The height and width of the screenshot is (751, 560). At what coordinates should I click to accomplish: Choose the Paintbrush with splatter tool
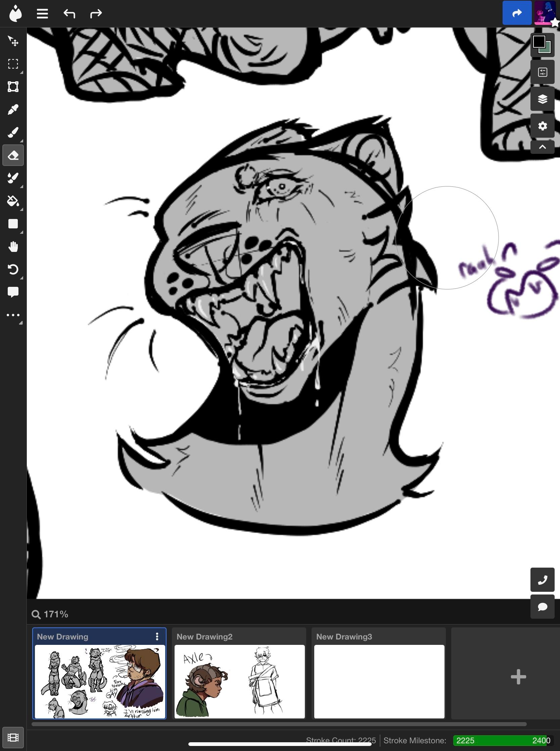coord(13,178)
